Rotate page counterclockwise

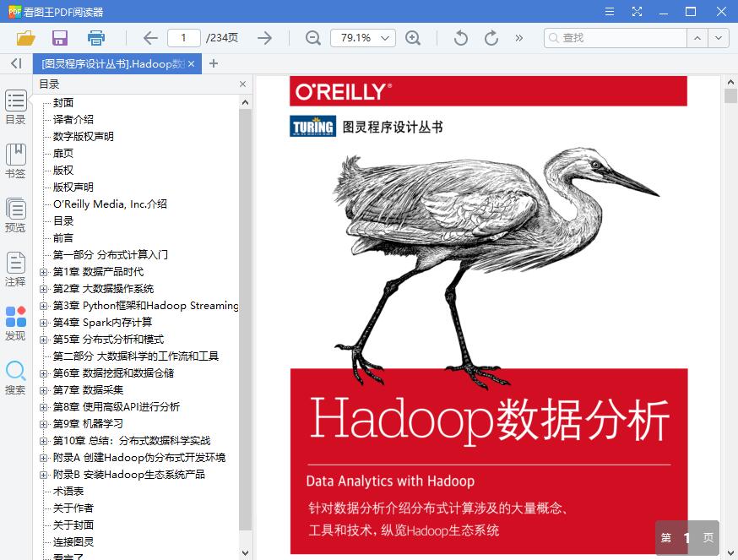(461, 38)
